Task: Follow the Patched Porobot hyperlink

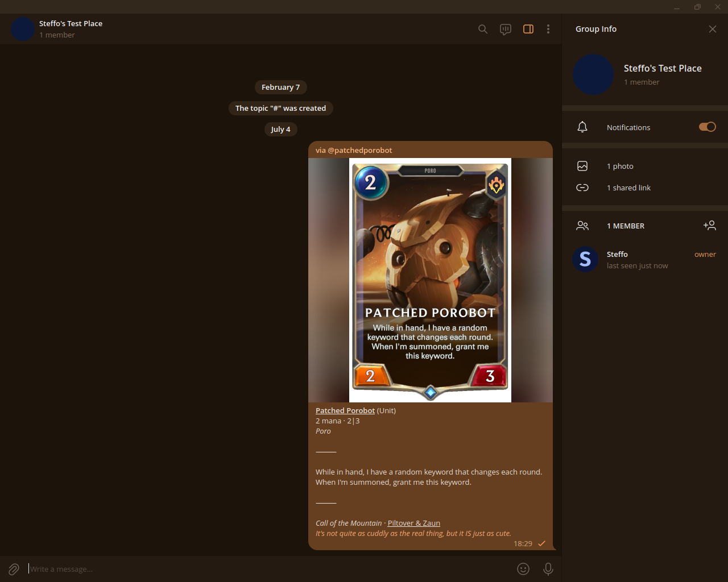Action: point(345,410)
